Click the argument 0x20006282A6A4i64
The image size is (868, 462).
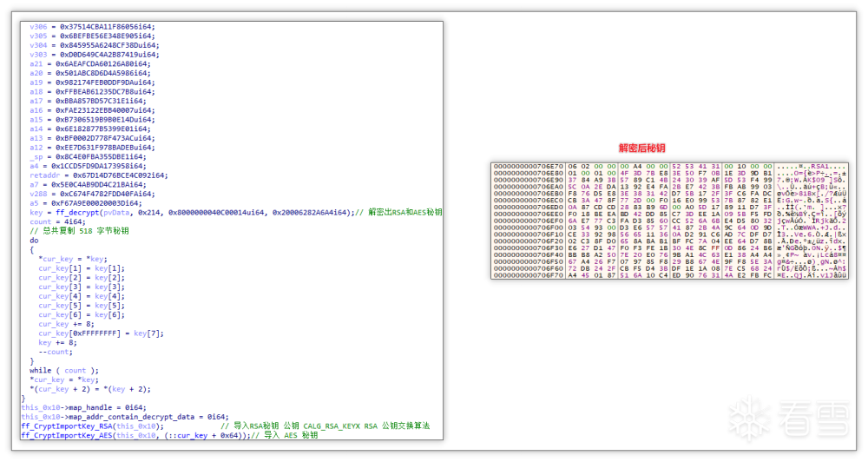[x=310, y=212]
